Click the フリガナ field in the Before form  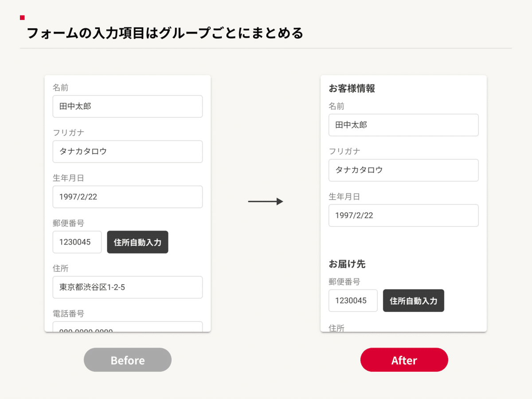click(x=128, y=152)
